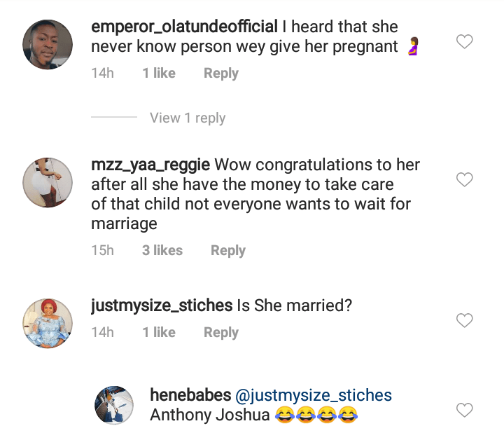View 1 like on justmysize_stiches' comment
The height and width of the screenshot is (433, 504).
click(159, 332)
